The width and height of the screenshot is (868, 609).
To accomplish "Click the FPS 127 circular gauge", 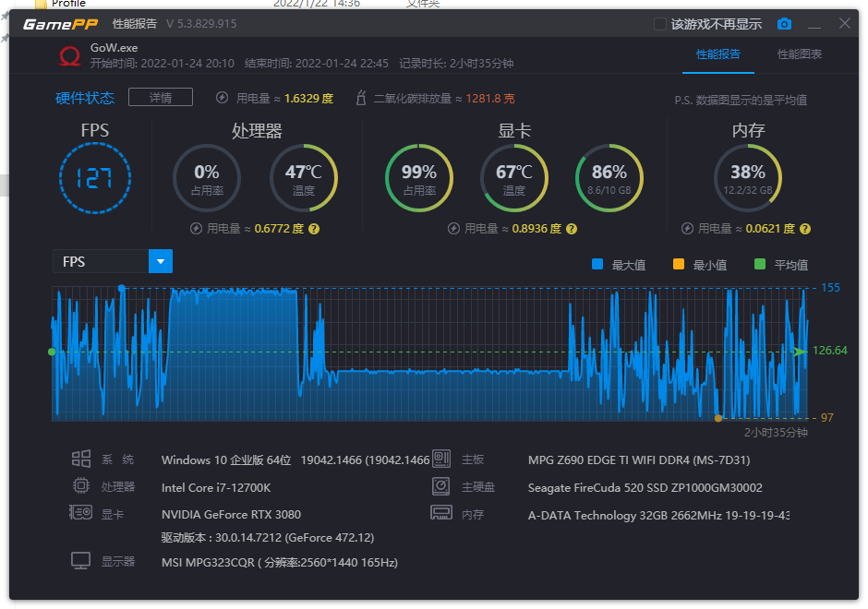I will coord(95,178).
